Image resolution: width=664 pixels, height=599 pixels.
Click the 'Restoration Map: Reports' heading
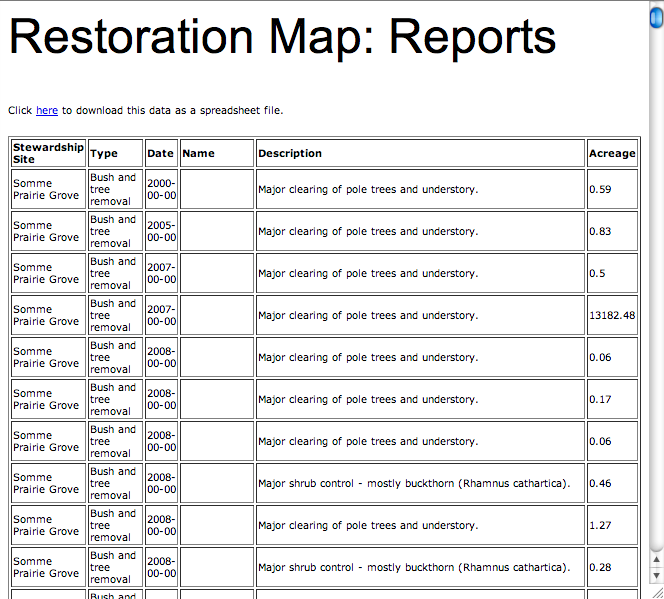coord(282,38)
